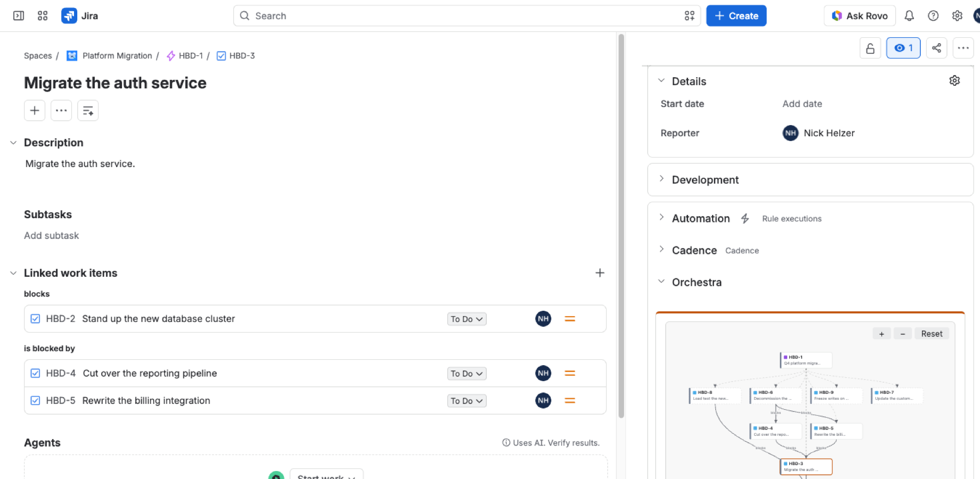The height and width of the screenshot is (479, 980).
Task: Open notifications bell
Action: [x=909, y=16]
